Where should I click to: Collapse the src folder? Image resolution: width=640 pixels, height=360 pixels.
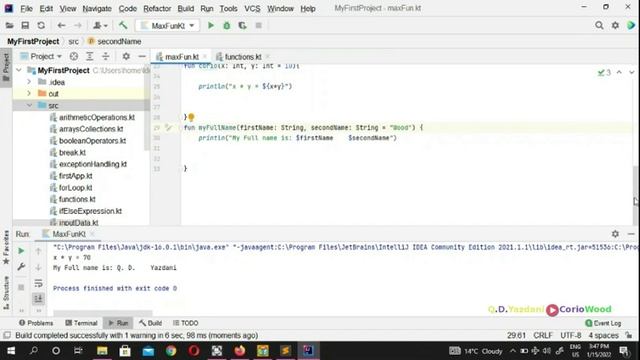click(29, 105)
